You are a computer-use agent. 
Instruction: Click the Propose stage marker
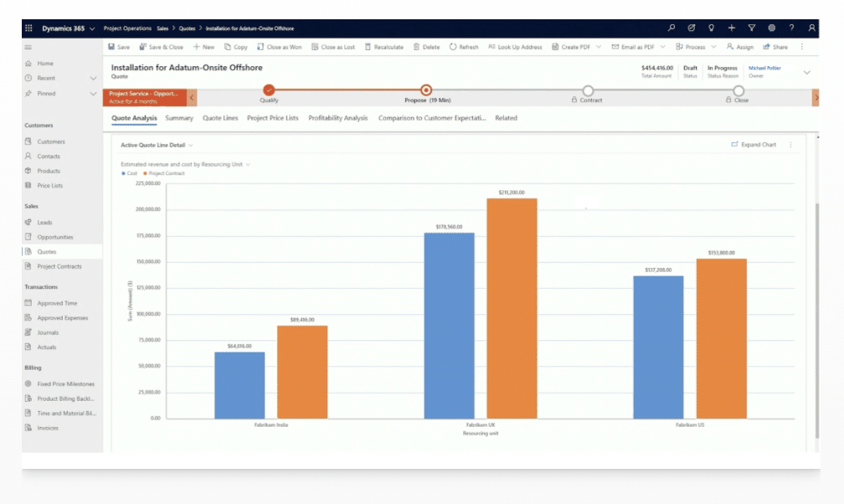(425, 90)
